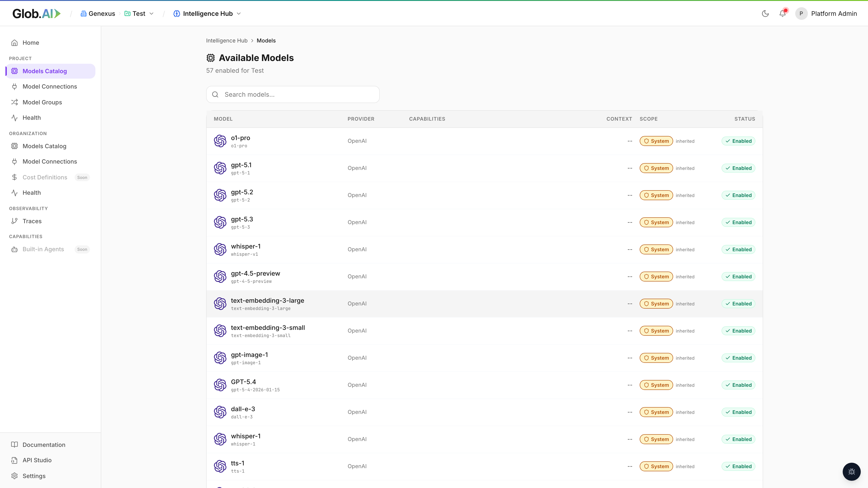Open Settings in sidebar
Screen dimensions: 868x488
(x=51, y=476)
